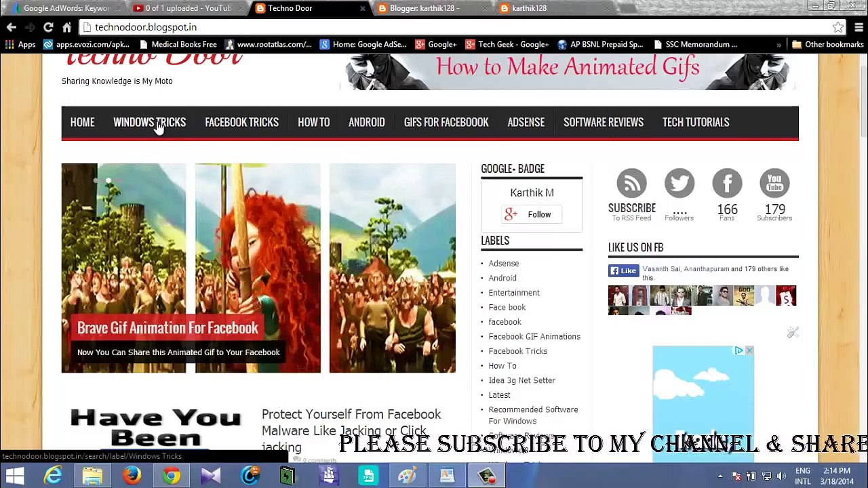Close the Techno Door tab
This screenshot has width=868, height=488.
(x=362, y=8)
